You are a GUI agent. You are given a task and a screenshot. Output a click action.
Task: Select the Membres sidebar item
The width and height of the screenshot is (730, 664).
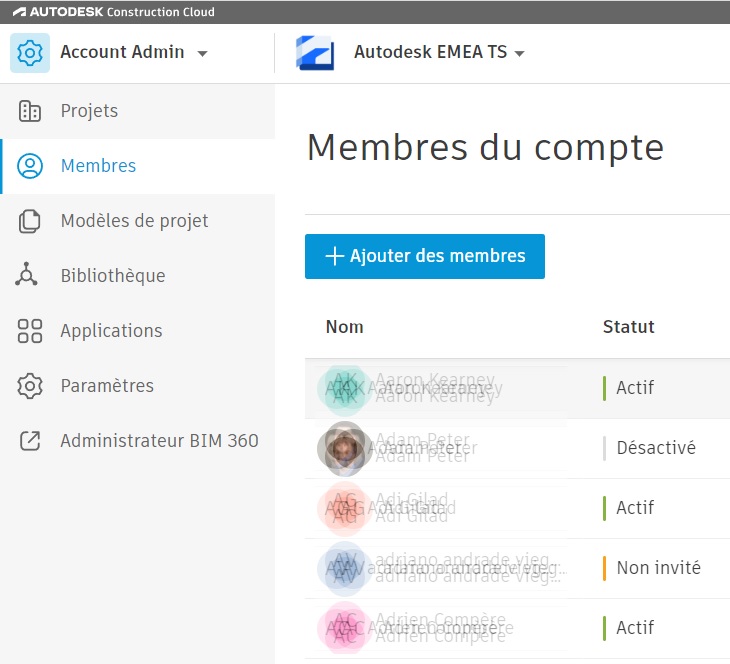tap(137, 166)
